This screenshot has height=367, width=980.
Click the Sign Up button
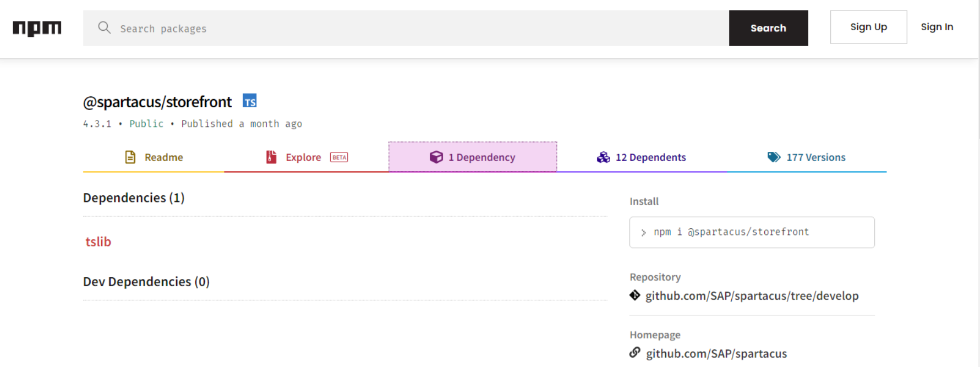868,27
